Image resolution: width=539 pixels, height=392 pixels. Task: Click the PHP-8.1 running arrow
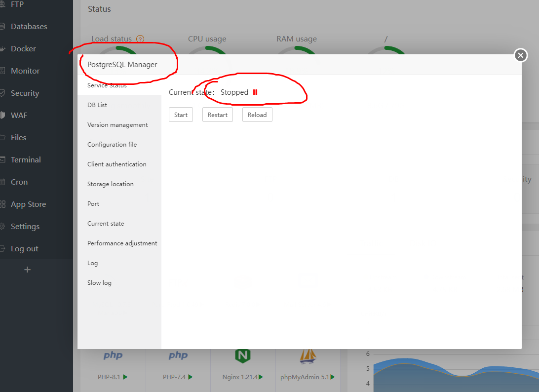(x=125, y=377)
